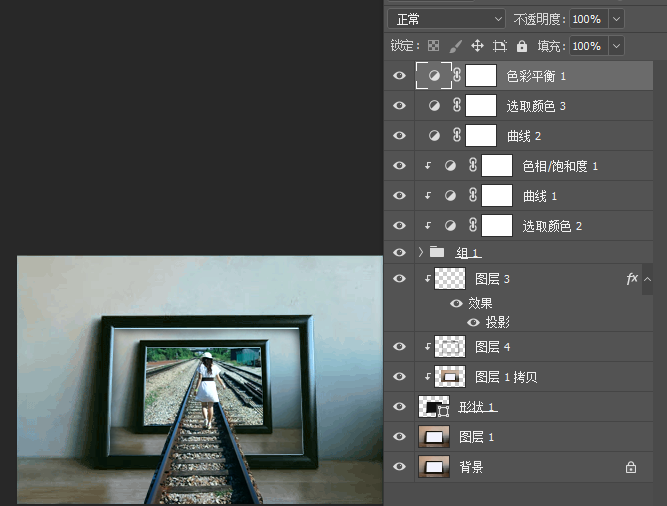The image size is (667, 506).
Task: Hide the 形状 1 layer
Action: 399,407
